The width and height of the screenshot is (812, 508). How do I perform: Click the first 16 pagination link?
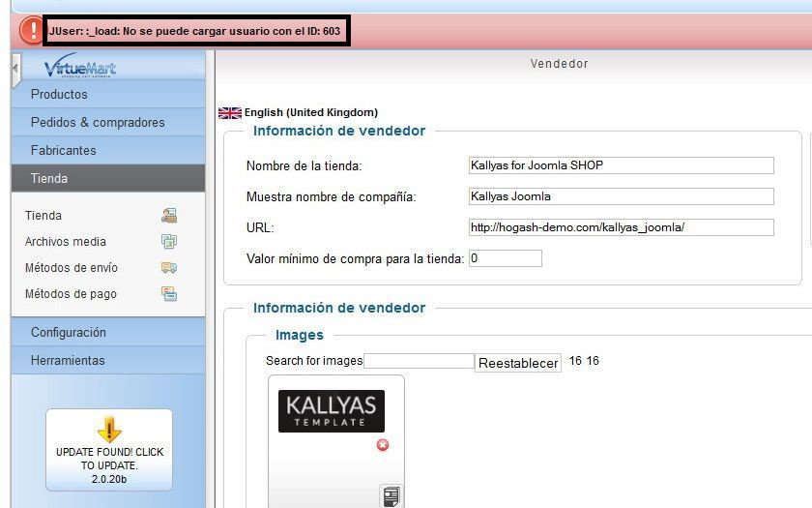[x=575, y=361]
